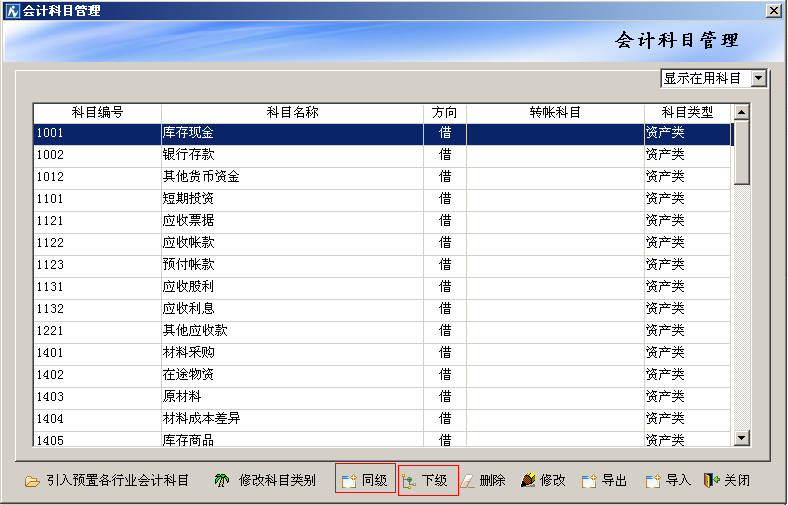Viewport: 788px width, 505px height.
Task: Select the 短期投资 row
Action: tap(382, 199)
